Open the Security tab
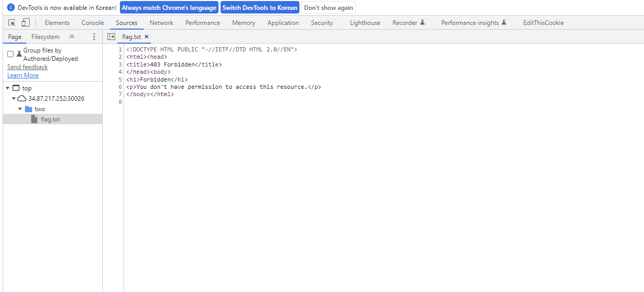Screen dimensions: 644x292 322,23
